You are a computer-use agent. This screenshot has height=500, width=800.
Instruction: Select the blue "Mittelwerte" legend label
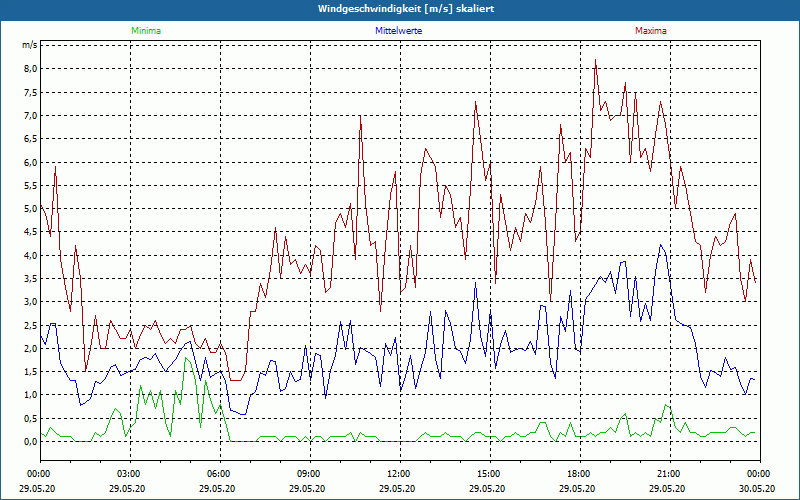click(397, 31)
